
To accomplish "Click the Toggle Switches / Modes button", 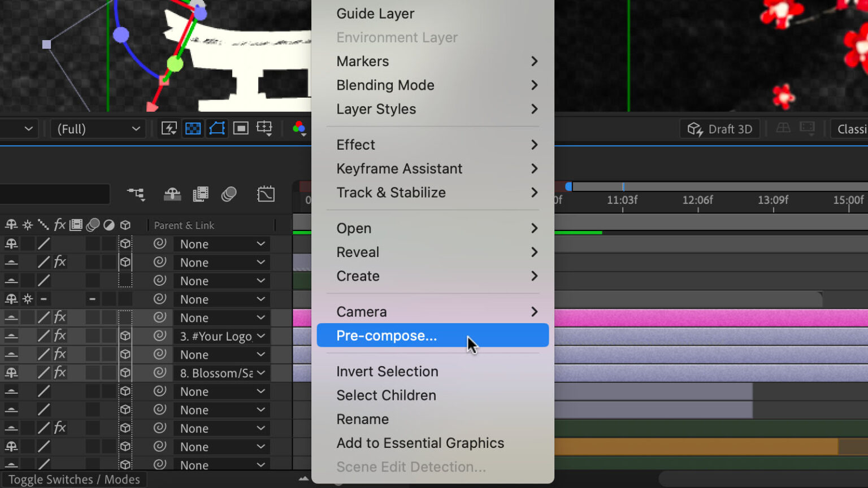I will tap(74, 479).
